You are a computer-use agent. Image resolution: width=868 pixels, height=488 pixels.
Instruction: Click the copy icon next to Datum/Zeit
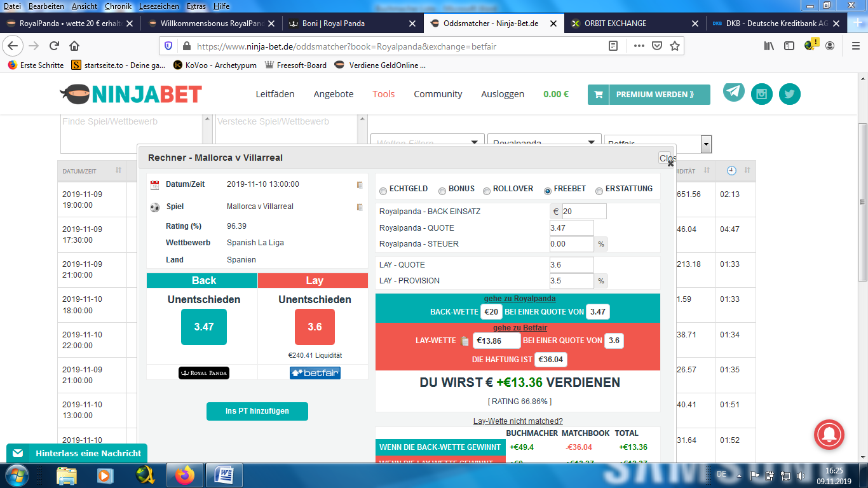pos(360,185)
